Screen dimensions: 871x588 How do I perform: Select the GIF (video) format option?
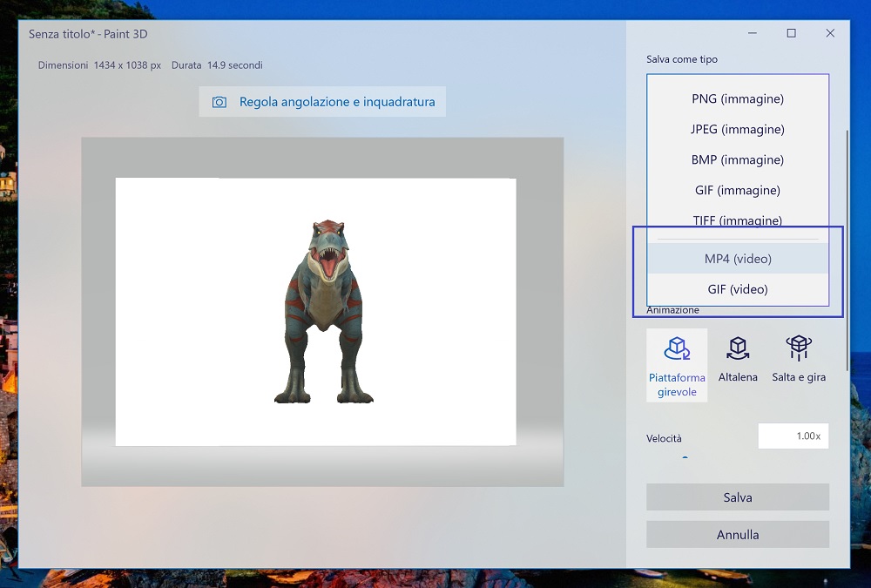[x=737, y=288]
